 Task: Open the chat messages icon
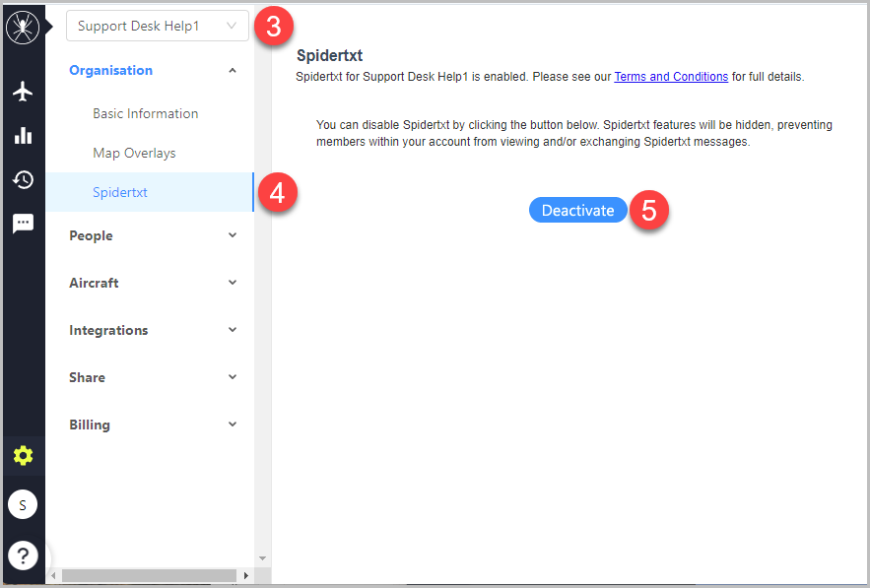tap(23, 224)
